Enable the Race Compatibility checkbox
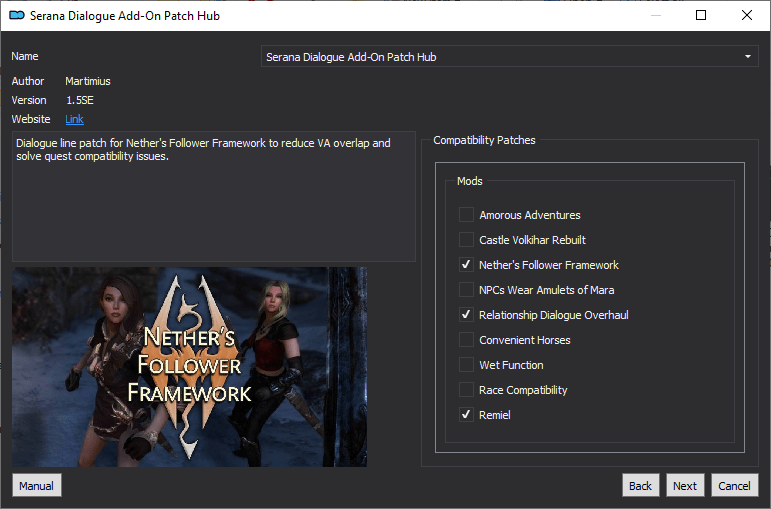Image resolution: width=771 pixels, height=509 pixels. [466, 390]
